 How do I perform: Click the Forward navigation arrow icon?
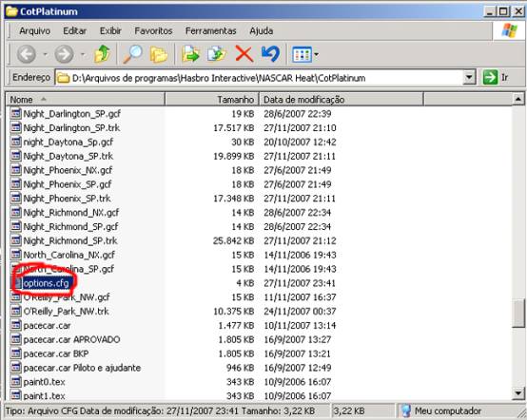(x=64, y=54)
